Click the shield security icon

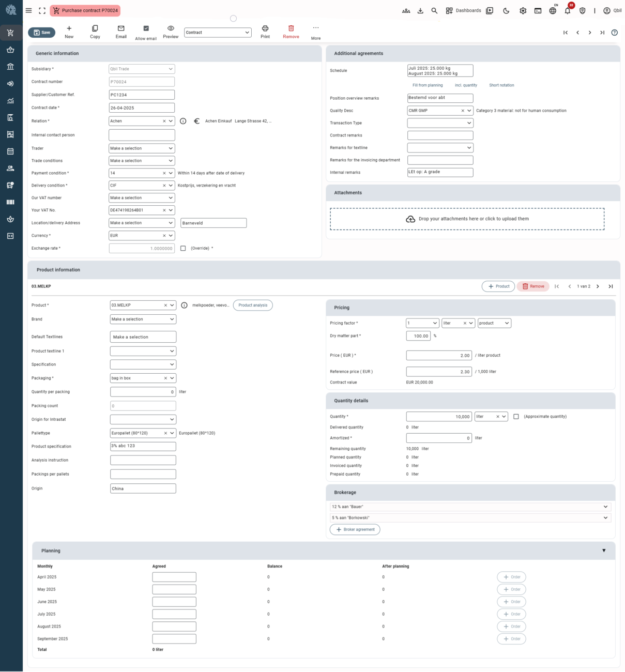point(583,10)
